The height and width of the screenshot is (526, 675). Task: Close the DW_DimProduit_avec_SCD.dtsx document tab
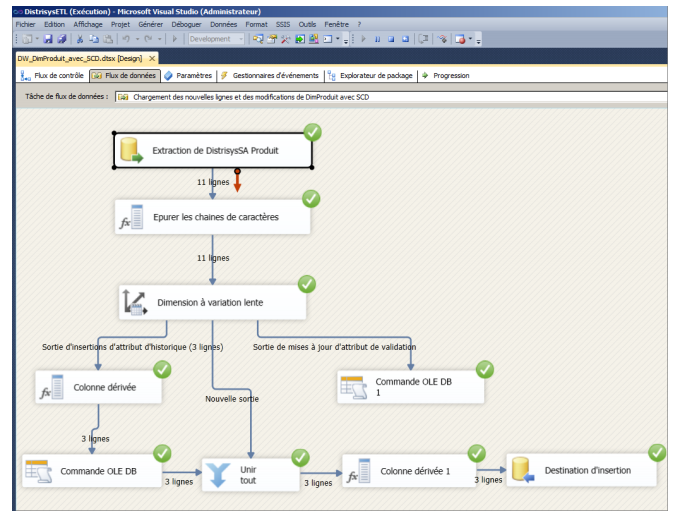[152, 59]
